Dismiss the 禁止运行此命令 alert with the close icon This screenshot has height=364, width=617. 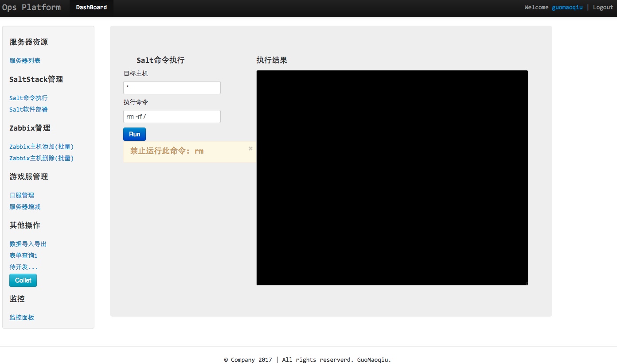pos(250,149)
